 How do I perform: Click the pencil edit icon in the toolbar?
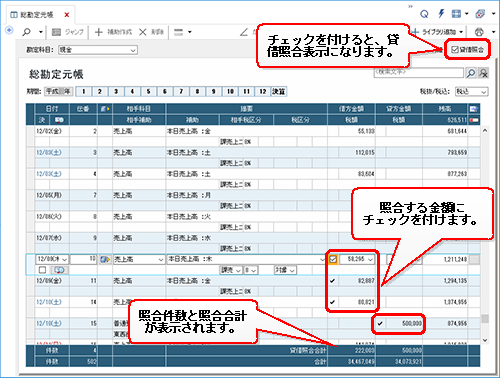[244, 32]
